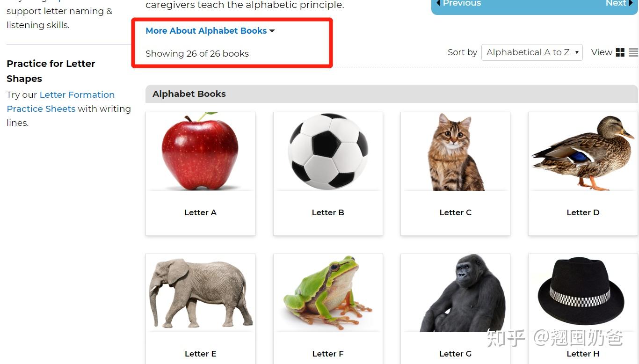
Task: Open the Letter H hat book
Action: [x=583, y=309]
